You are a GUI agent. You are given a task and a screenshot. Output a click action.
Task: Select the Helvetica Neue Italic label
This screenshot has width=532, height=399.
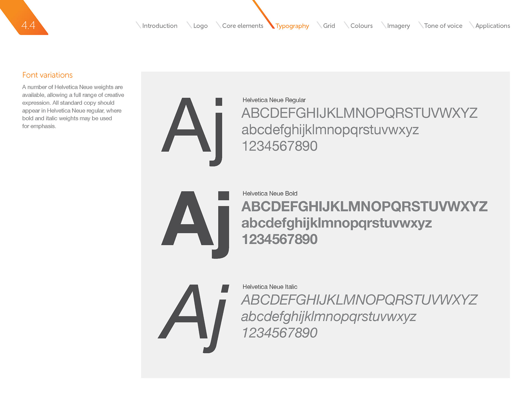click(270, 287)
